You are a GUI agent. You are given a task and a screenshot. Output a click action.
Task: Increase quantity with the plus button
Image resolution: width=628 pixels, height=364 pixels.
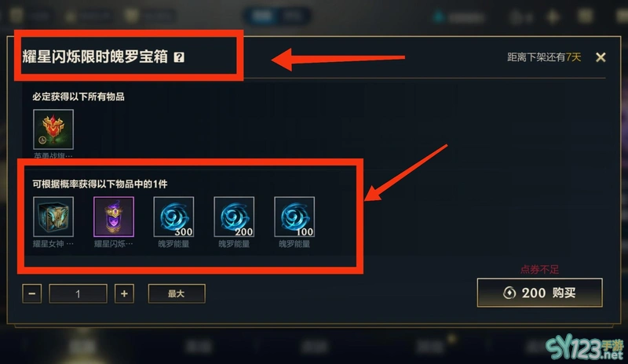tap(124, 293)
